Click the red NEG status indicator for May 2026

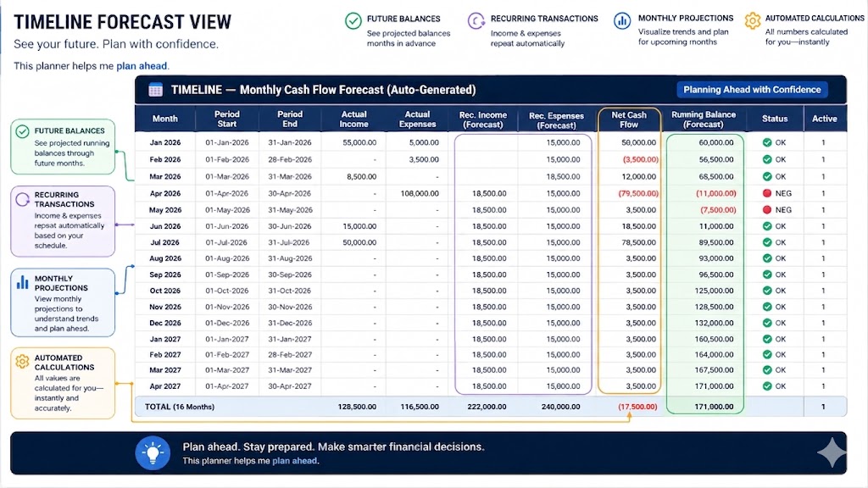(x=766, y=210)
